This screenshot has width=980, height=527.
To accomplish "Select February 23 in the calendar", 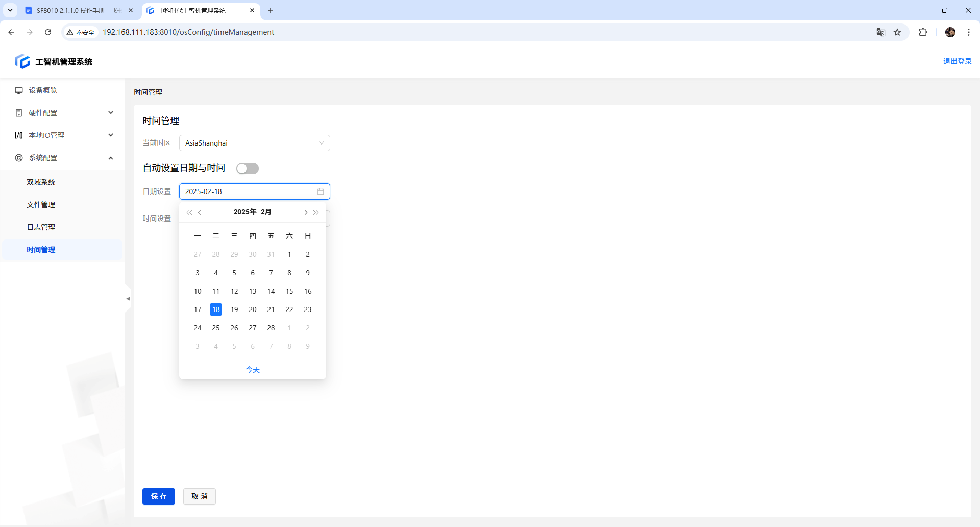I will [308, 309].
